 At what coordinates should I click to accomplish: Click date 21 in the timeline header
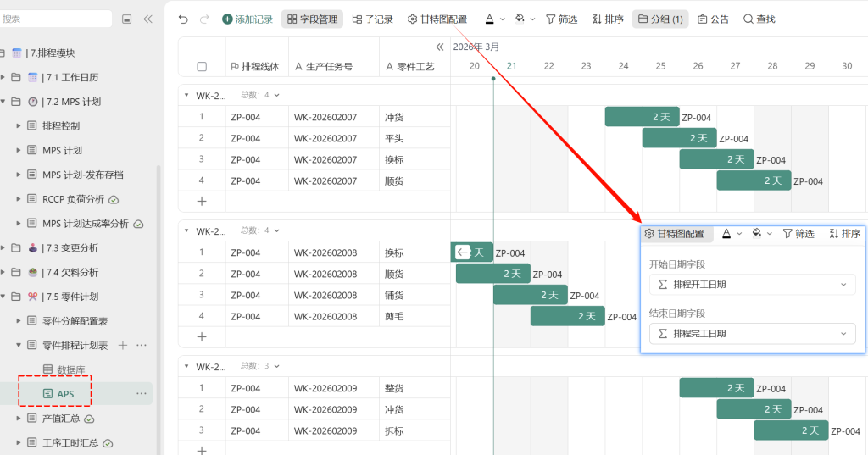[511, 66]
